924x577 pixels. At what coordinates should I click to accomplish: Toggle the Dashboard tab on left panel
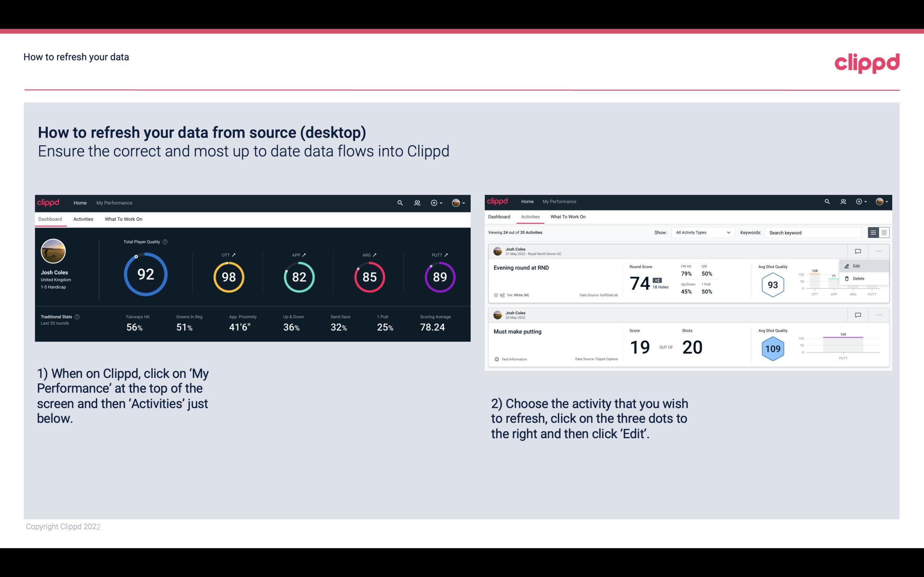(51, 219)
